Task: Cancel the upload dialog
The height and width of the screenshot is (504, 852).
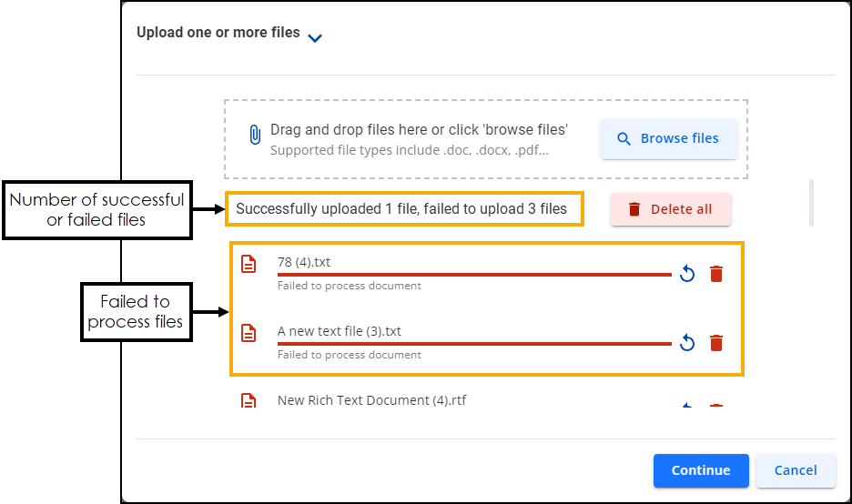Action: [x=796, y=470]
